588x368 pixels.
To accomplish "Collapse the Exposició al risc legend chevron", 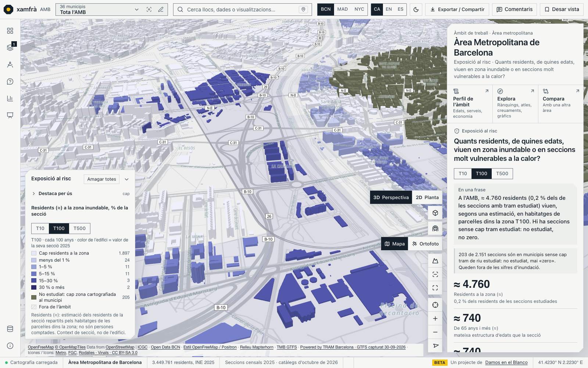I will click(126, 179).
